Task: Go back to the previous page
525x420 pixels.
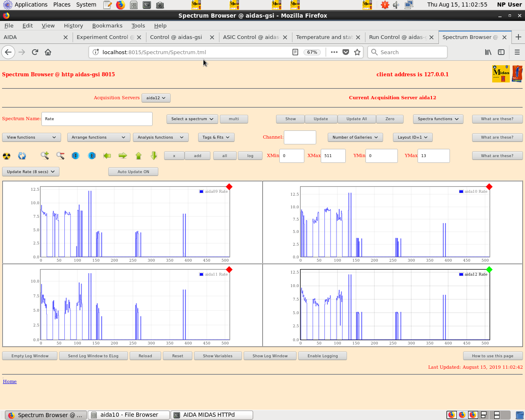Action: click(x=8, y=52)
